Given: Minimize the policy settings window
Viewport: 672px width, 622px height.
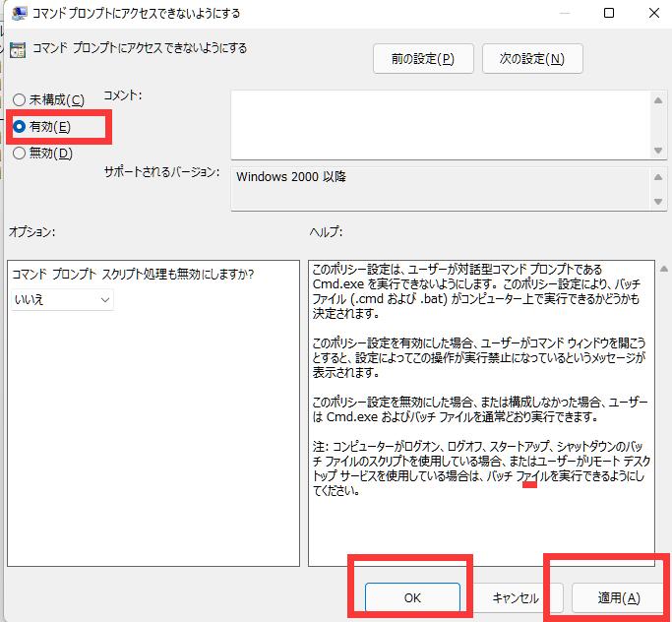Looking at the screenshot, I should coord(564,14).
